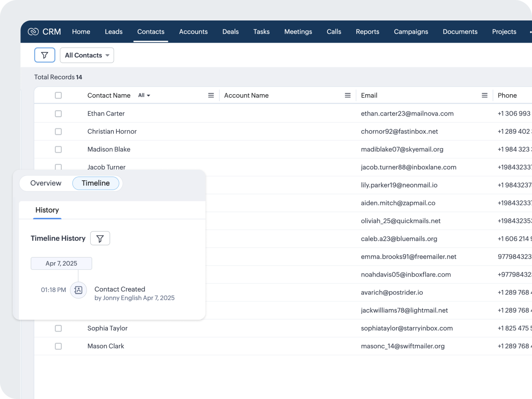The height and width of the screenshot is (399, 532).
Task: Open the Contact Name 'All' dropdown
Action: pos(144,95)
